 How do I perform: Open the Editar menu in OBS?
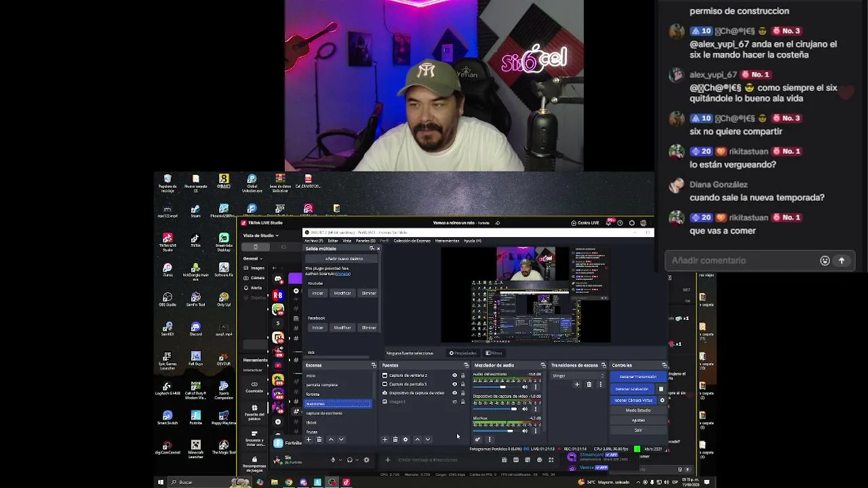(333, 241)
